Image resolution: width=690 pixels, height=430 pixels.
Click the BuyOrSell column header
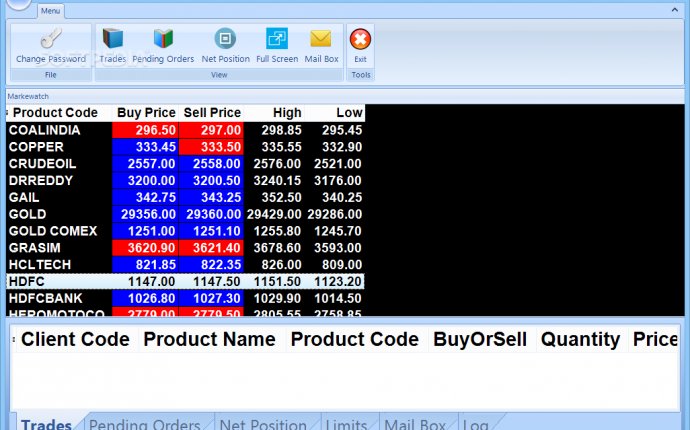pyautogui.click(x=480, y=339)
